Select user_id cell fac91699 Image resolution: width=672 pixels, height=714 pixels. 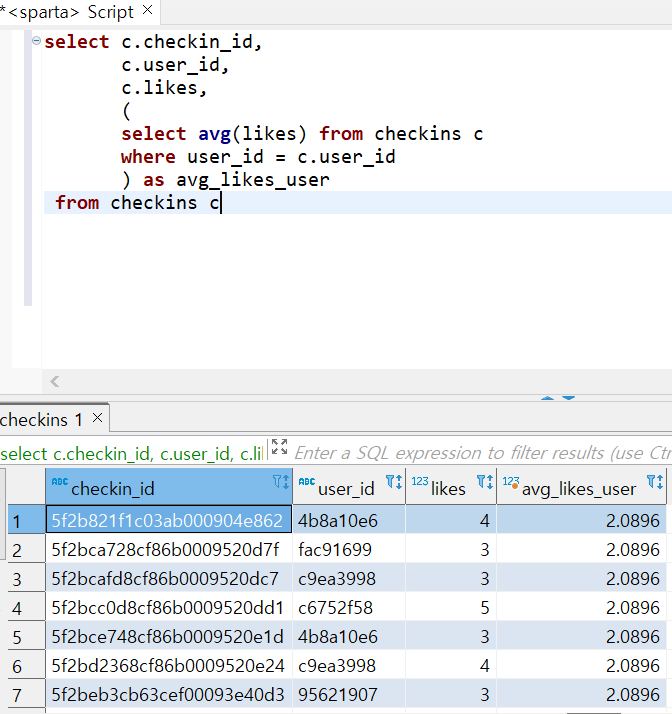(349, 549)
